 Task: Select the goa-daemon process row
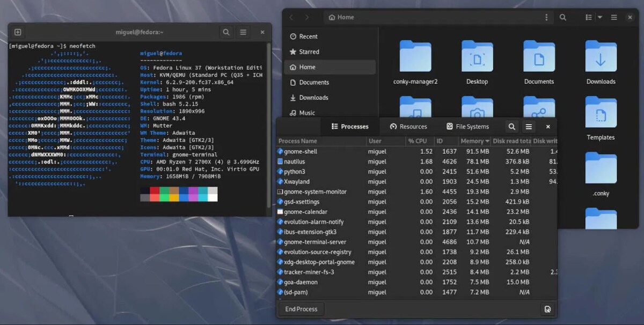coord(417,282)
